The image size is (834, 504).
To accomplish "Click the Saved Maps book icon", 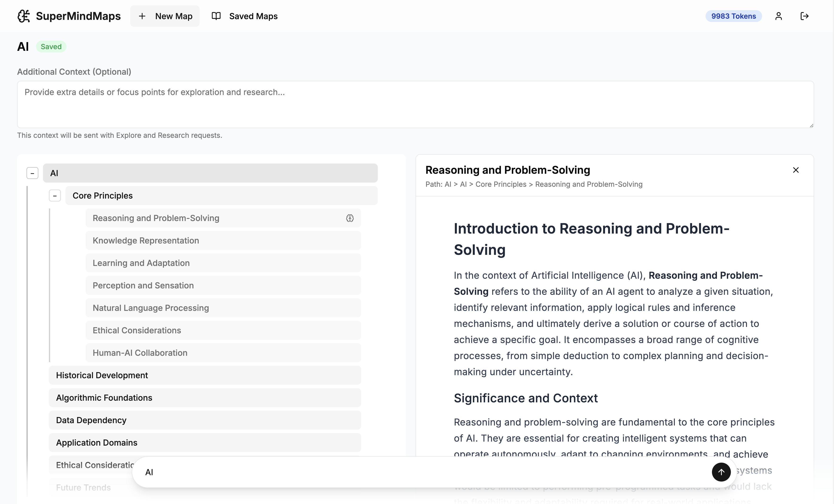I will (216, 16).
